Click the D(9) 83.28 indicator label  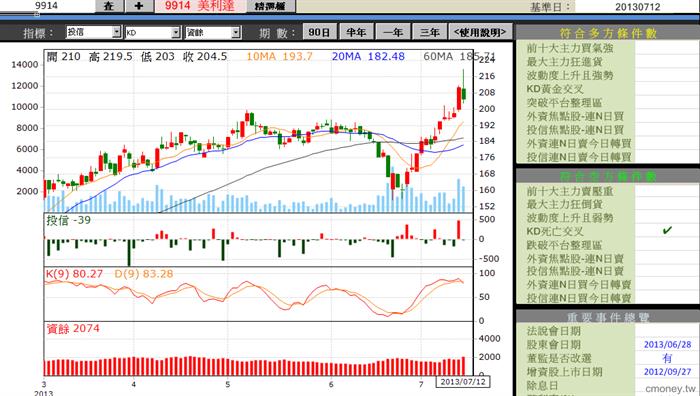point(144,274)
